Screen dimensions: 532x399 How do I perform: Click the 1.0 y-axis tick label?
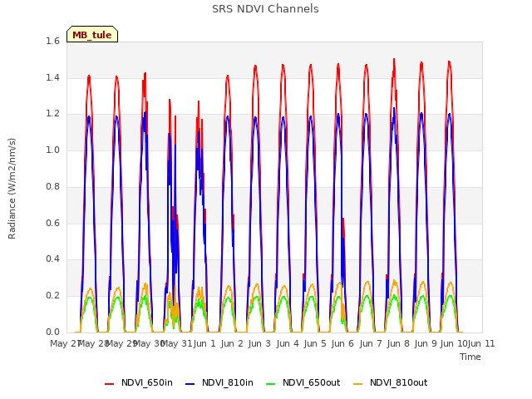click(52, 150)
